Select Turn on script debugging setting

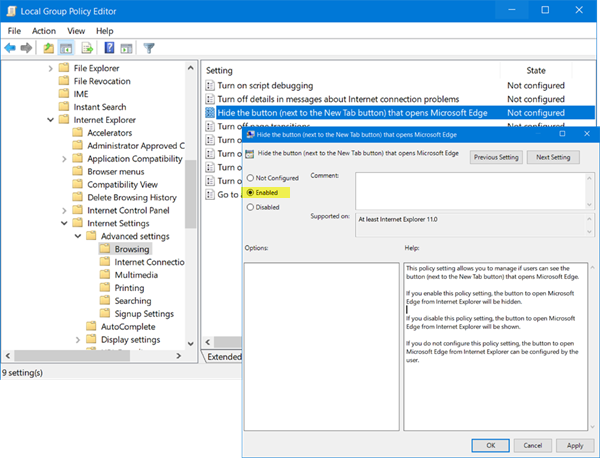pos(265,85)
